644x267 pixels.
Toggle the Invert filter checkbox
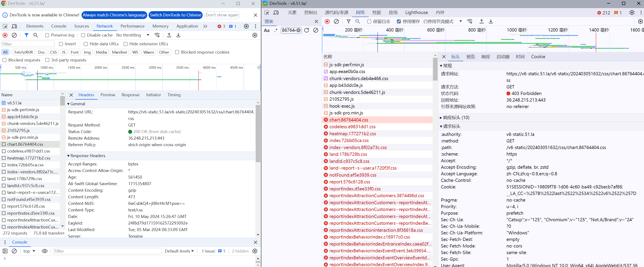(61, 44)
